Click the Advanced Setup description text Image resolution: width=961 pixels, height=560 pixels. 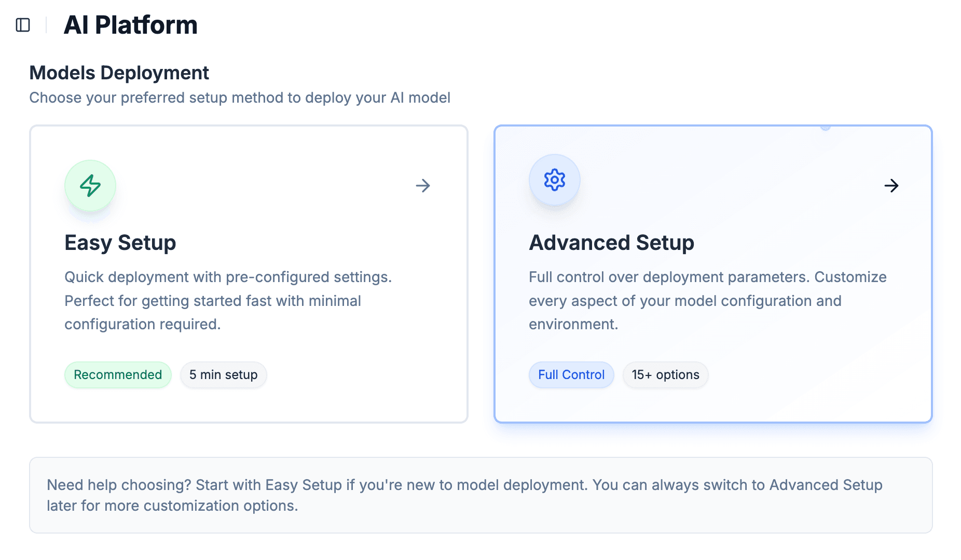(x=707, y=301)
